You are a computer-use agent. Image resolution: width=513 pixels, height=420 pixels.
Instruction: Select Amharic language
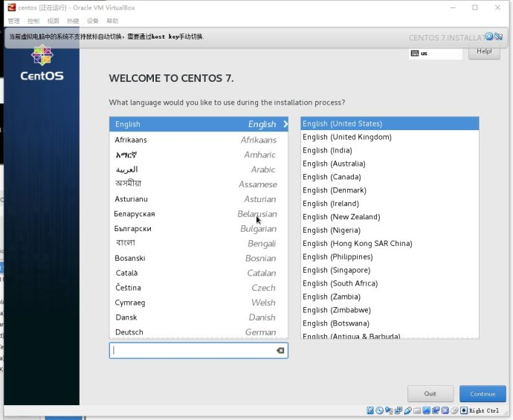point(199,155)
